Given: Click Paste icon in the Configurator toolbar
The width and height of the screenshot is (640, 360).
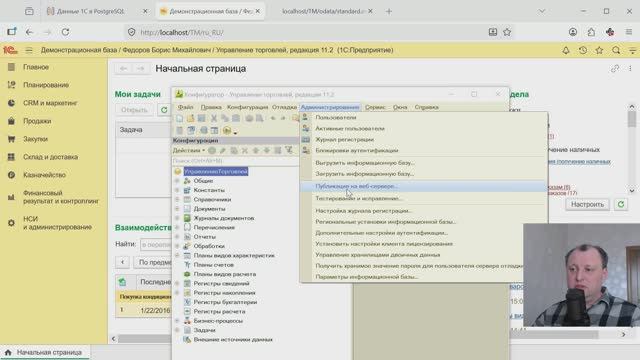Looking at the screenshot, I should tap(236, 118).
